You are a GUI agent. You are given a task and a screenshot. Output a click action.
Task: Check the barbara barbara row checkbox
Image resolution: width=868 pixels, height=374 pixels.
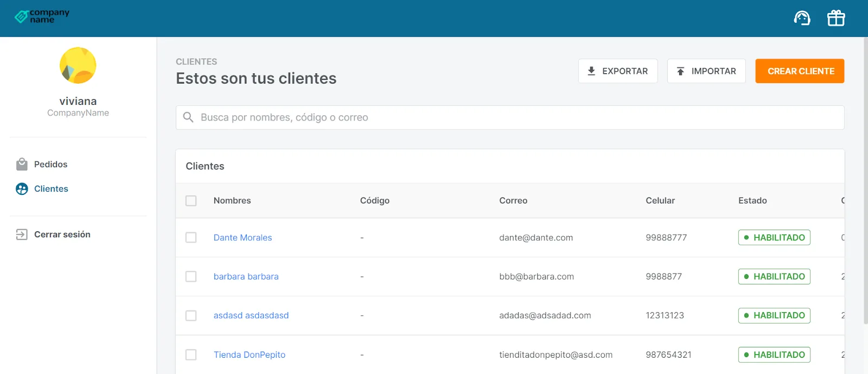[191, 277]
